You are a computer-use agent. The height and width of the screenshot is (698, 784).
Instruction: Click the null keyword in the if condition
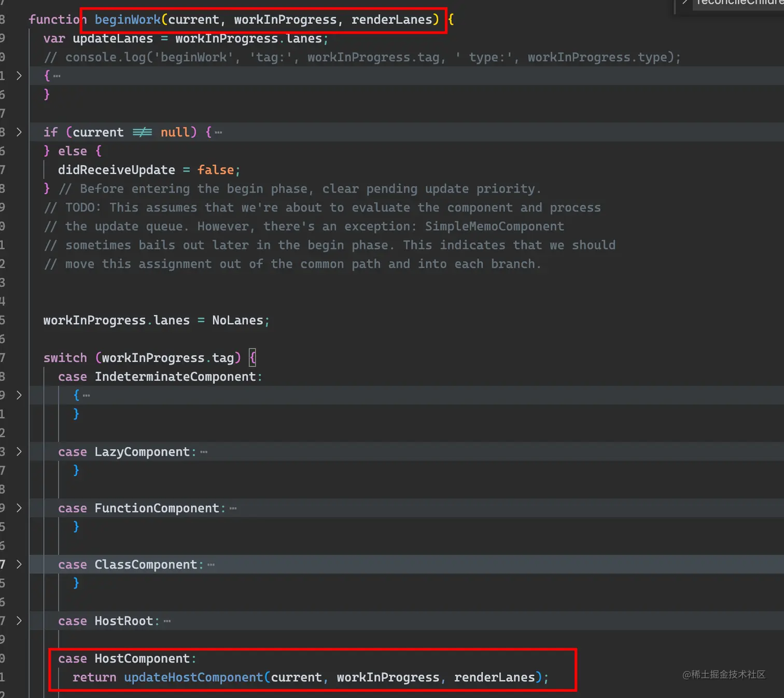coord(175,132)
